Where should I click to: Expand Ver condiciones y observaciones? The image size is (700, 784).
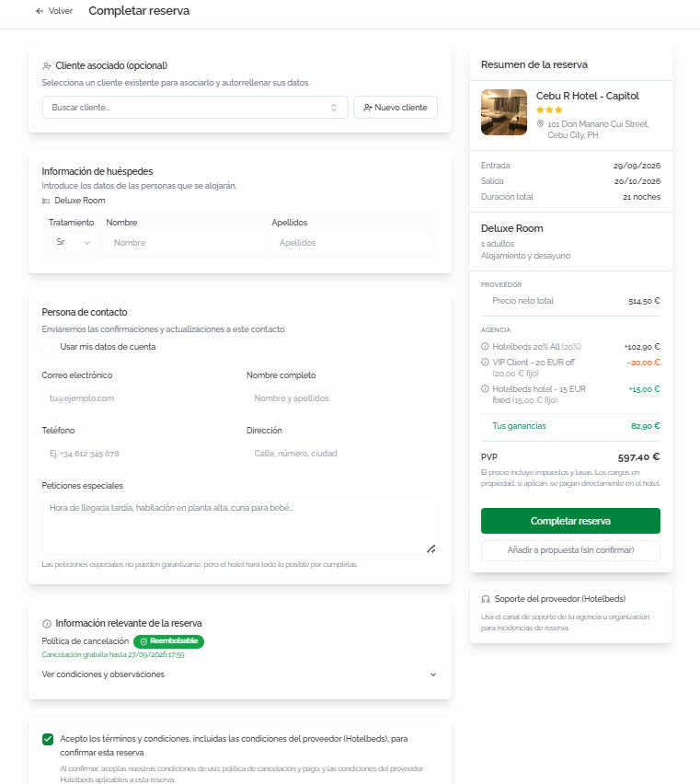pyautogui.click(x=240, y=674)
